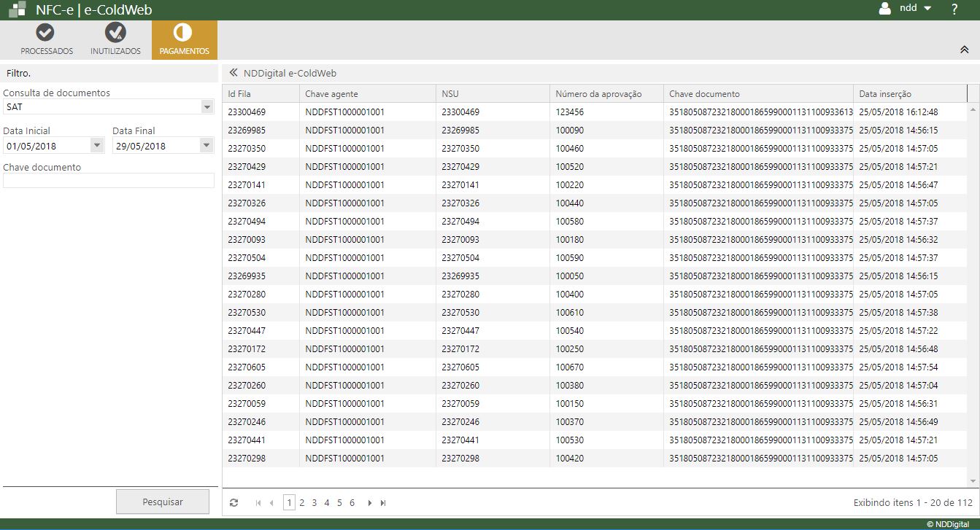This screenshot has width=980, height=530.
Task: Refresh the table with reload icon
Action: (x=234, y=503)
